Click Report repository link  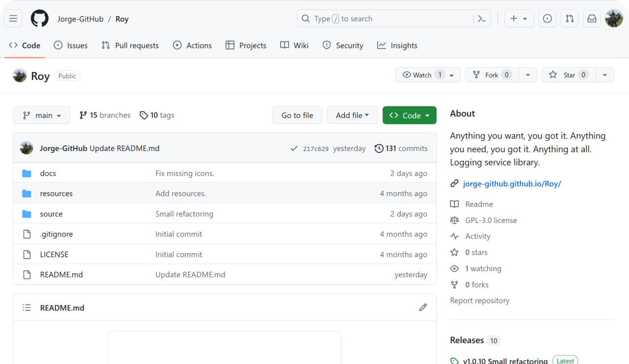(480, 301)
